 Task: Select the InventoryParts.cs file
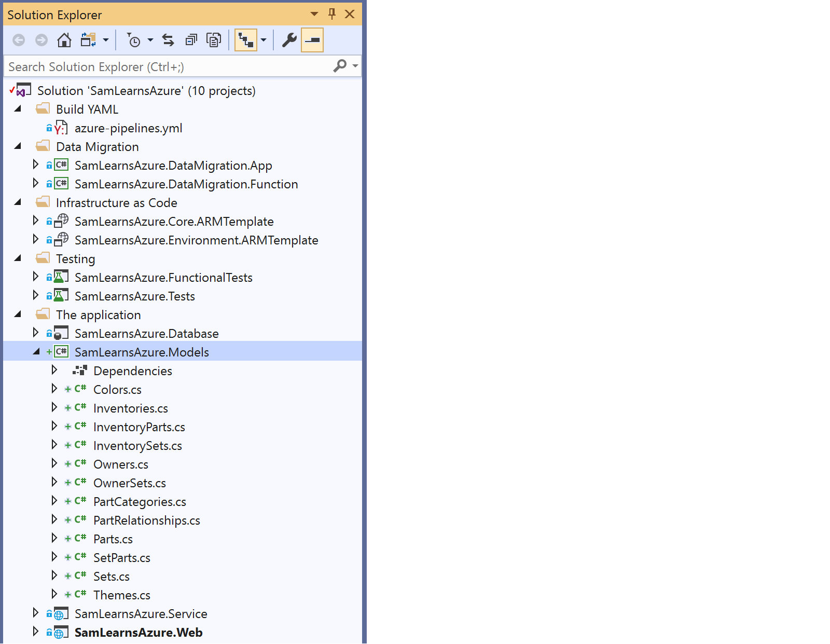[x=139, y=427]
